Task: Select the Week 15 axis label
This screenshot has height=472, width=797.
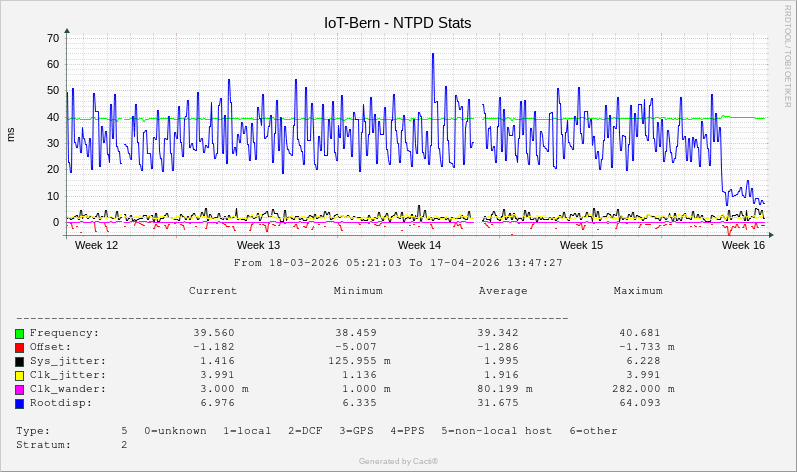Action: (x=581, y=245)
